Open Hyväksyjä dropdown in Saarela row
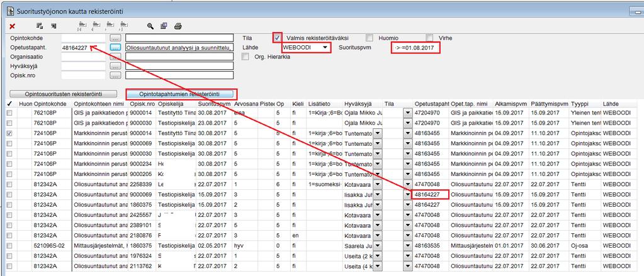 click(x=378, y=246)
